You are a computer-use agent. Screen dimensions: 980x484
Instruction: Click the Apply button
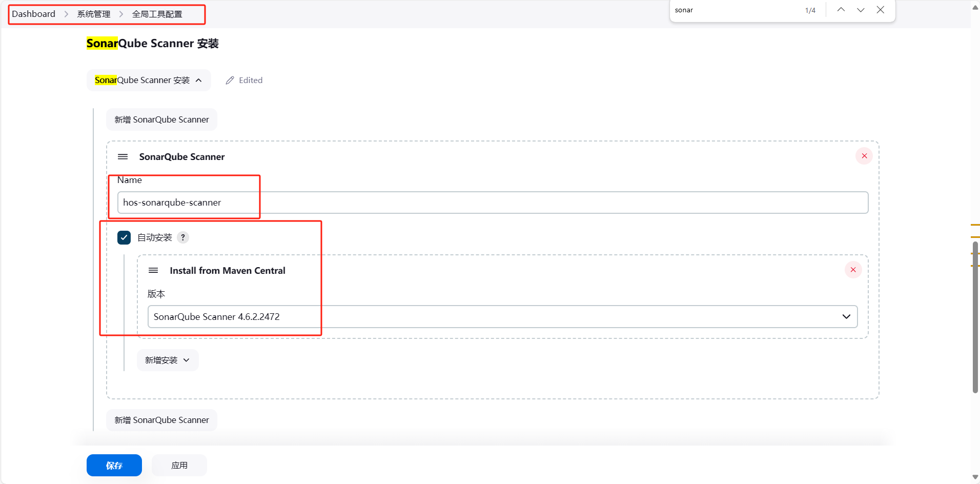pos(179,466)
